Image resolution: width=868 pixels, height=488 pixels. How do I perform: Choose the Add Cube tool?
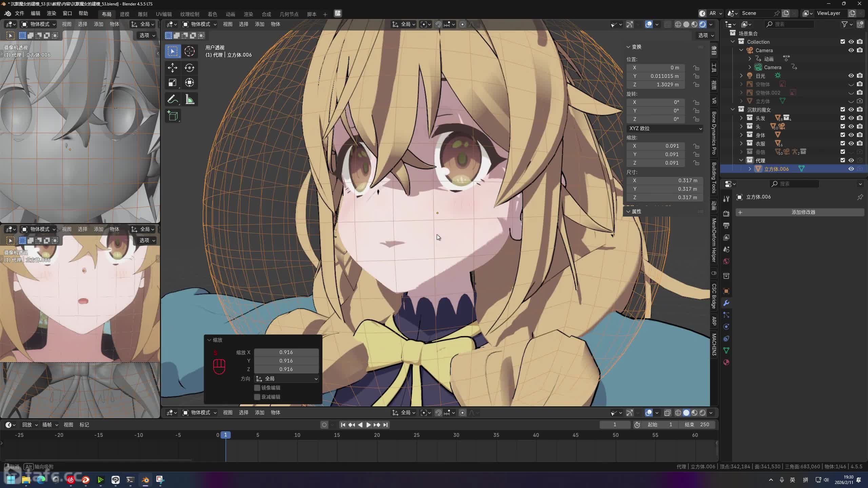point(173,116)
